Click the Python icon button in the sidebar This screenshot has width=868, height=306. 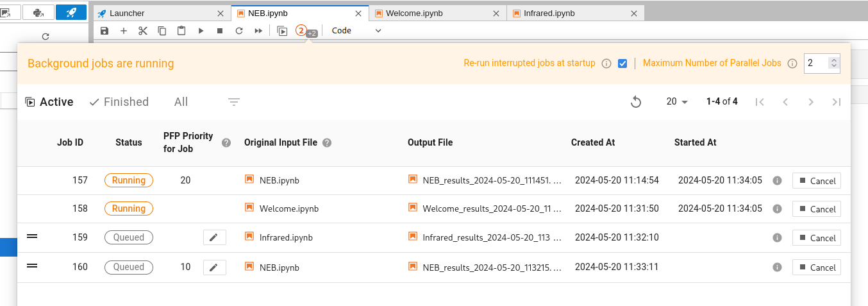38,12
